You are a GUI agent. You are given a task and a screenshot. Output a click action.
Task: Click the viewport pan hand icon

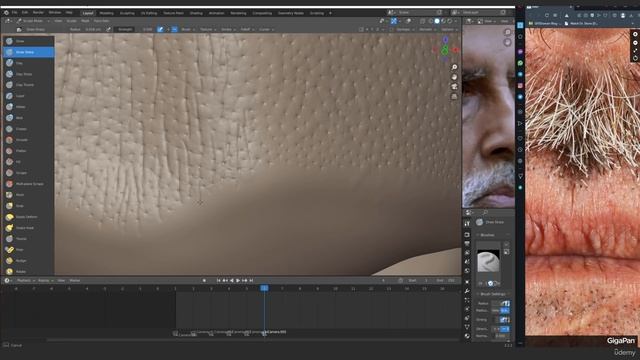[x=454, y=77]
